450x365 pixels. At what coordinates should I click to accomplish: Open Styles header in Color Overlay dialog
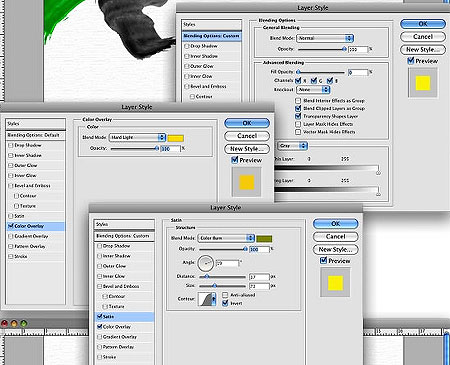pos(35,124)
